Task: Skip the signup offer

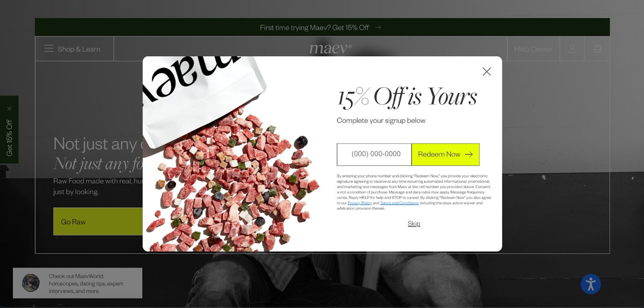Action: tap(414, 223)
